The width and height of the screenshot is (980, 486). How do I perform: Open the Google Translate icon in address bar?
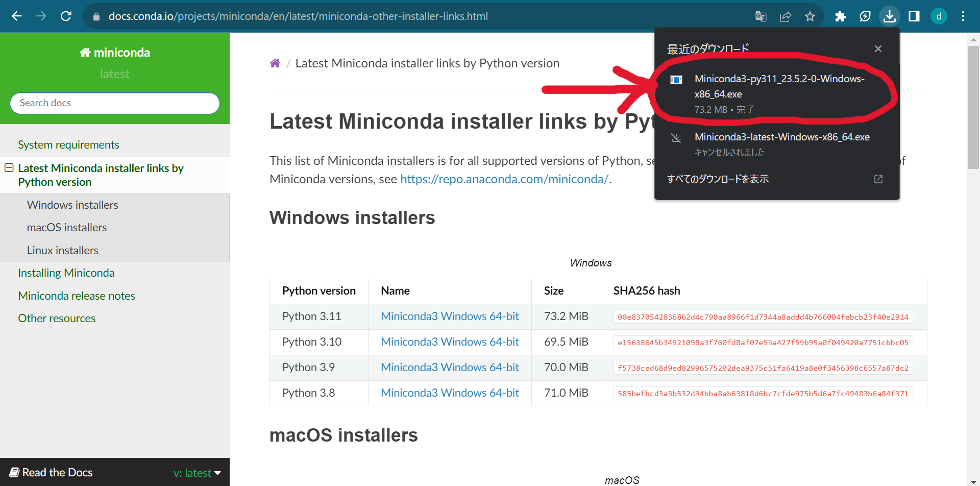(x=760, y=16)
